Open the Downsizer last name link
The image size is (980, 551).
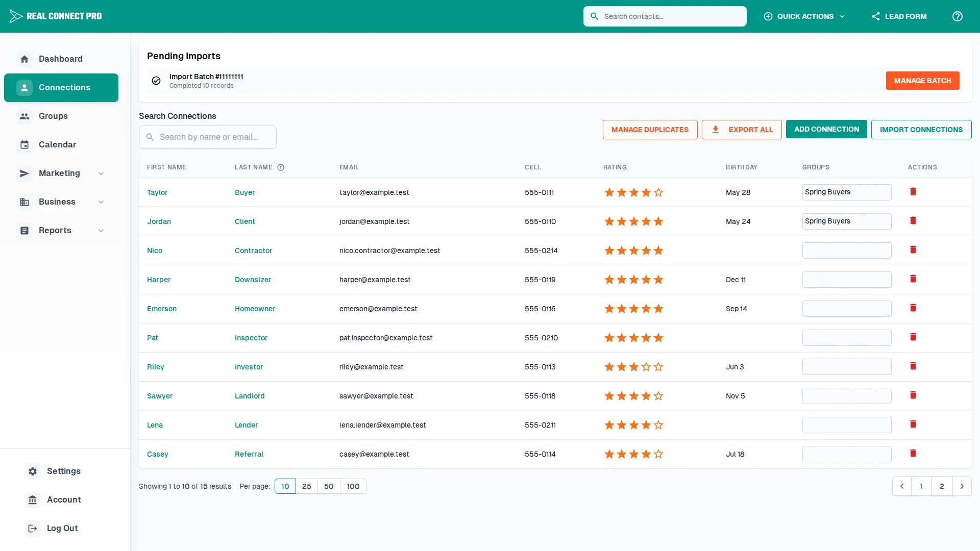[253, 280]
